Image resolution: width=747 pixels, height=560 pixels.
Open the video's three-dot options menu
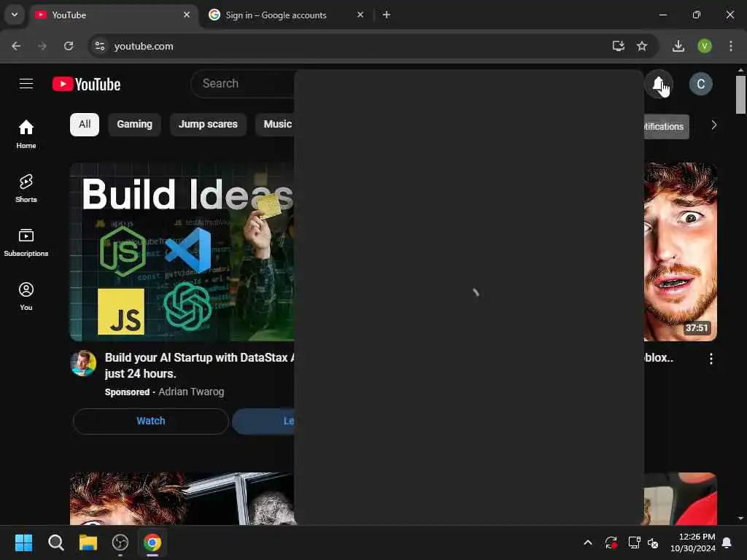[x=711, y=359]
